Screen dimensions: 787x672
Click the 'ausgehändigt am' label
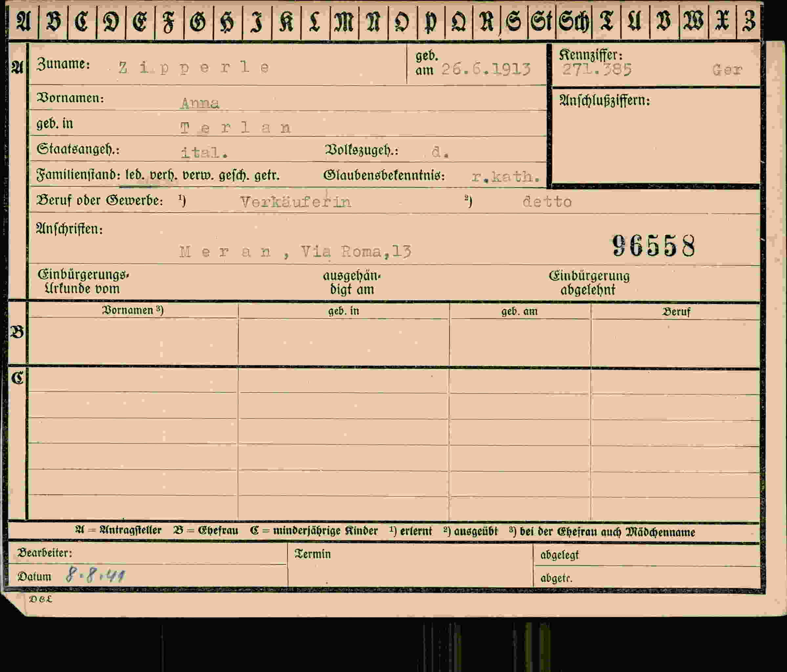pos(352,283)
